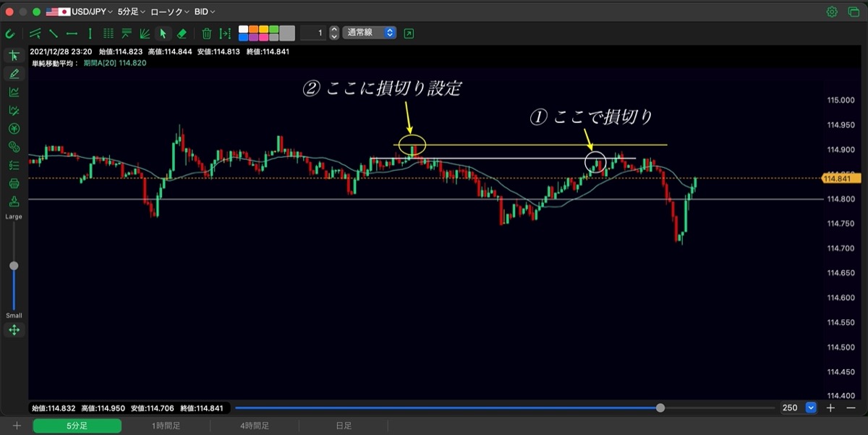Select the vertical line tool

pos(90,33)
